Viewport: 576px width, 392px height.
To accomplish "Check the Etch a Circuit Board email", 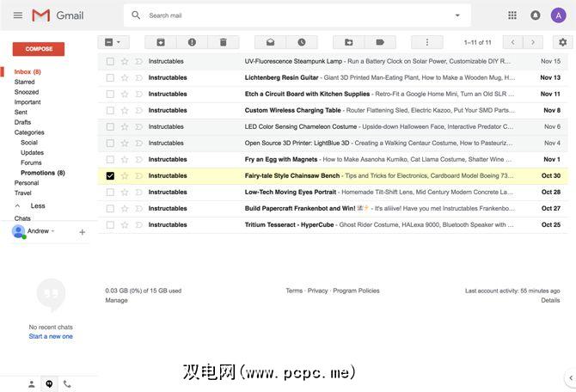I will coord(110,94).
